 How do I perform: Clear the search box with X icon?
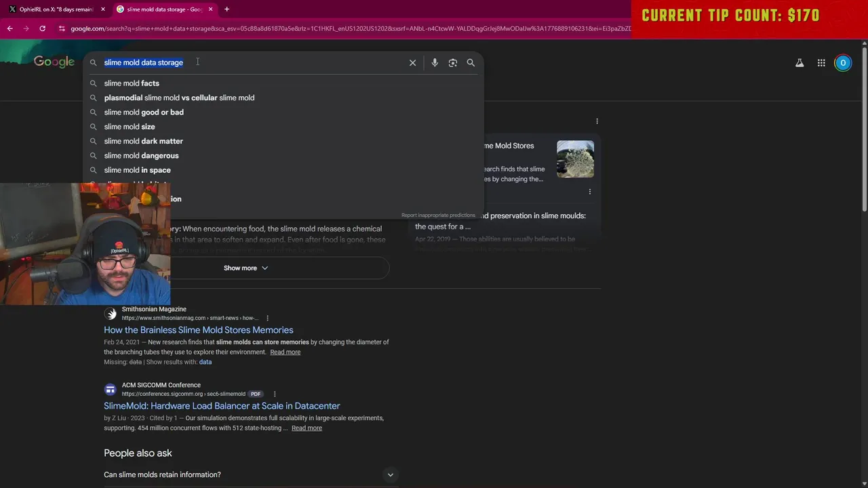pyautogui.click(x=412, y=62)
